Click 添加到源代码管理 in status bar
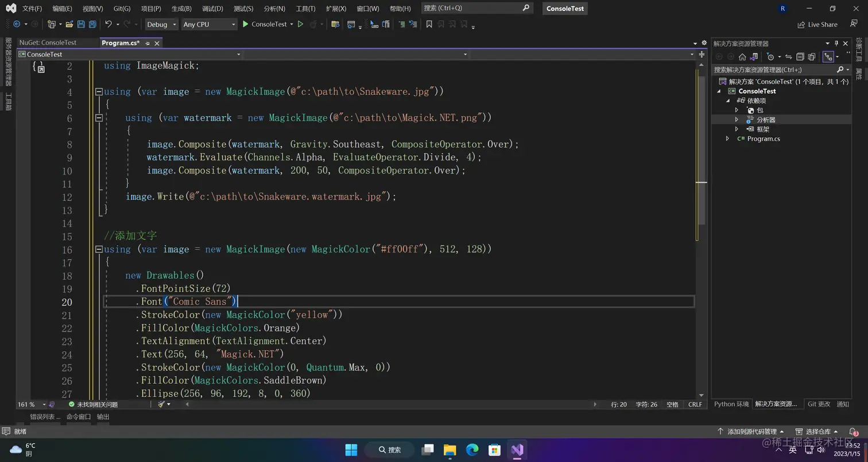This screenshot has width=868, height=462. 750,432
